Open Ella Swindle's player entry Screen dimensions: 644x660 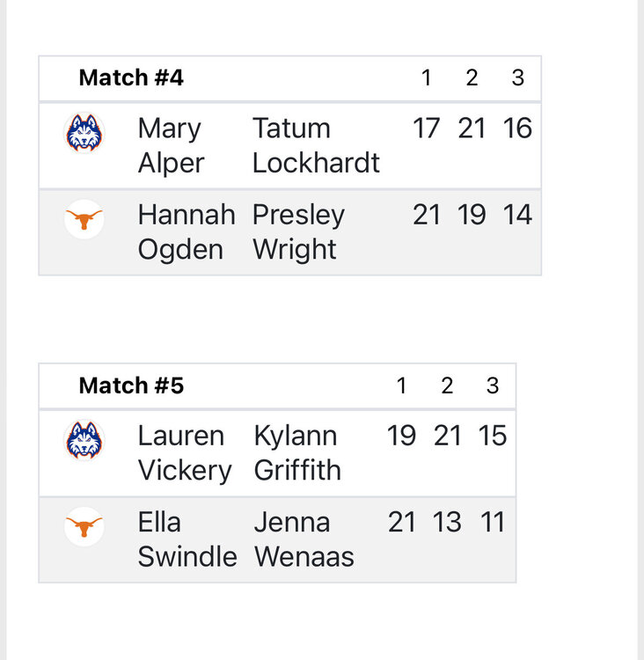click(x=187, y=539)
